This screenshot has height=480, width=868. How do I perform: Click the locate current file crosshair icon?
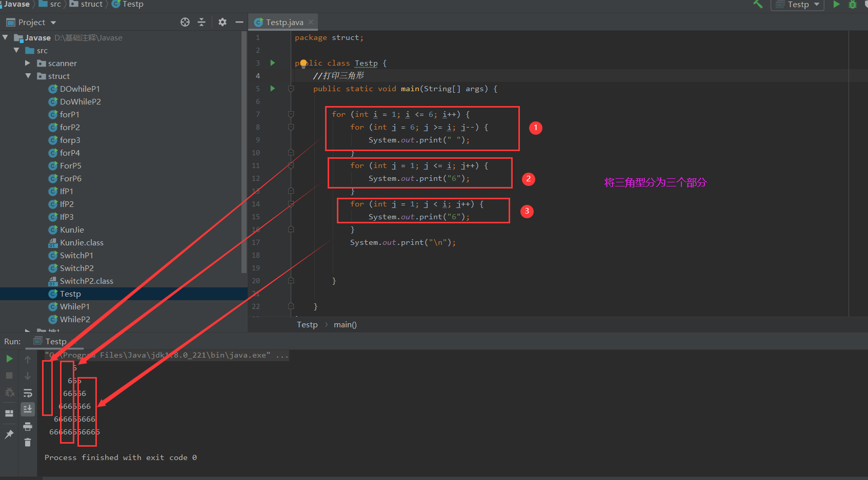[185, 22]
